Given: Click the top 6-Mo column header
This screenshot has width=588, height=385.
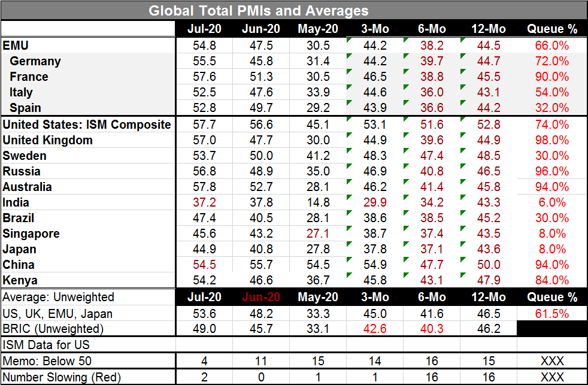Looking at the screenshot, I should click(x=432, y=29).
